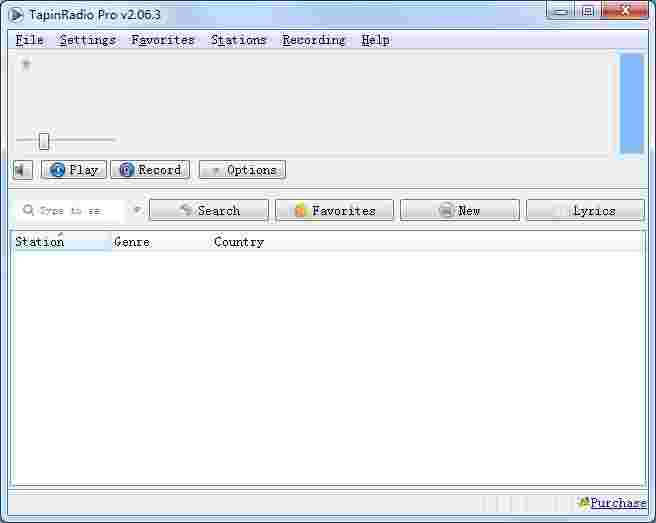Open the Purchase link
The height and width of the screenshot is (523, 656).
click(x=618, y=502)
